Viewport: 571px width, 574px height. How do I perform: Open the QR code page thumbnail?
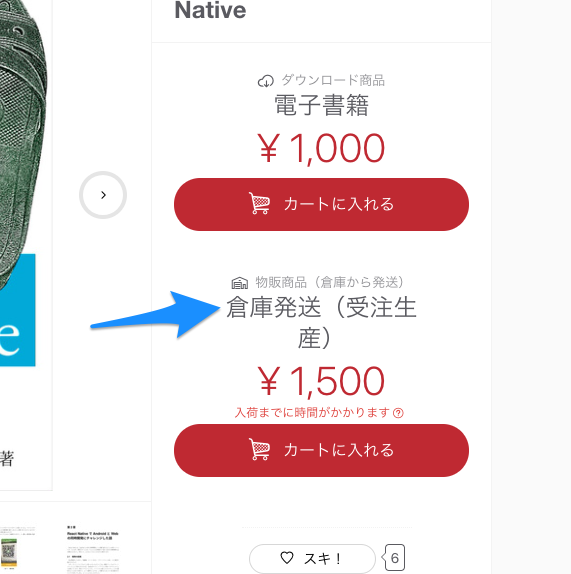pyautogui.click(x=18, y=549)
